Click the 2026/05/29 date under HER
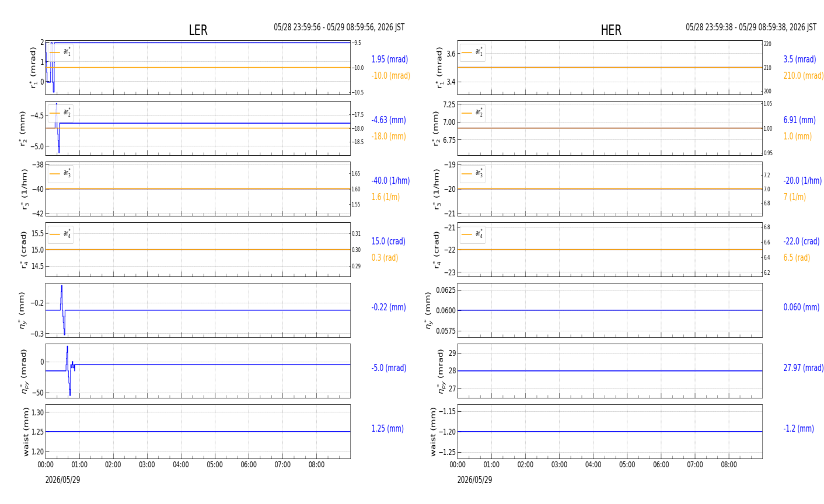This screenshot has height=504, width=824. point(474,480)
